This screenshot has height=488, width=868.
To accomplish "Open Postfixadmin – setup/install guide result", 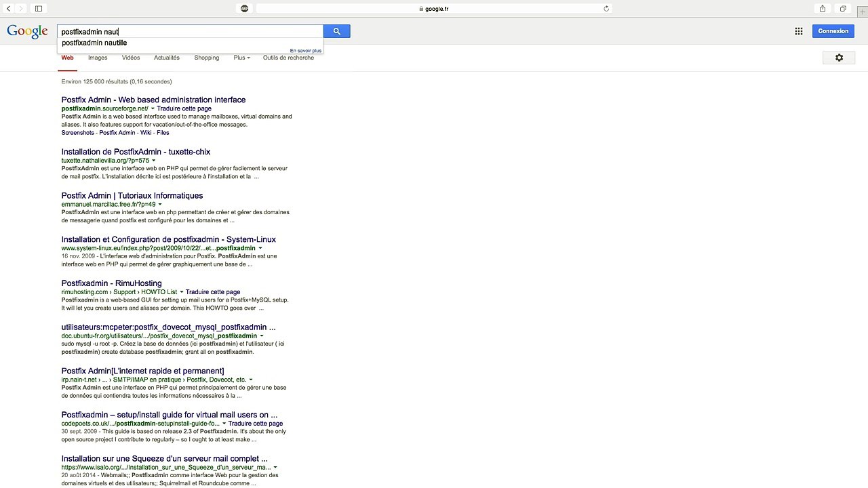I will click(170, 415).
